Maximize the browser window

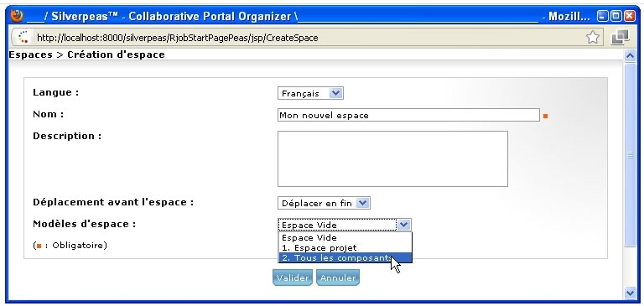coord(615,16)
